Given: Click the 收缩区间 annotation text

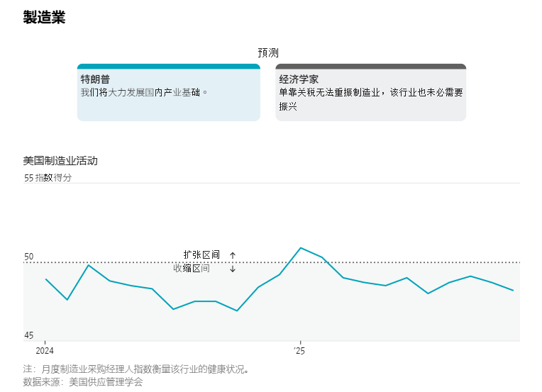Looking at the screenshot, I should (x=192, y=268).
